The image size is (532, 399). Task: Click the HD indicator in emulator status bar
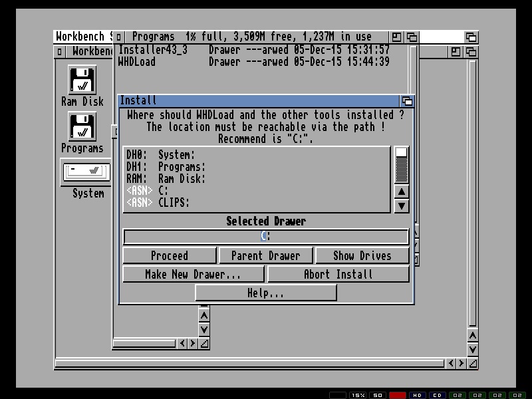(418, 395)
